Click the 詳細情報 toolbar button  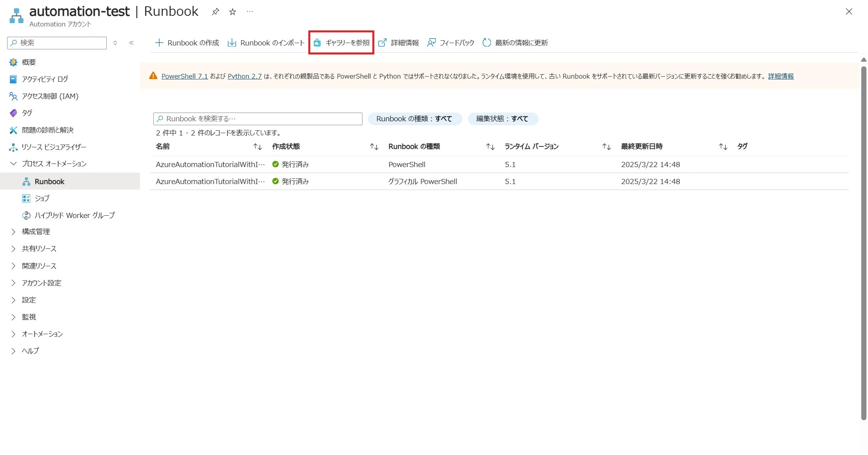click(x=398, y=43)
